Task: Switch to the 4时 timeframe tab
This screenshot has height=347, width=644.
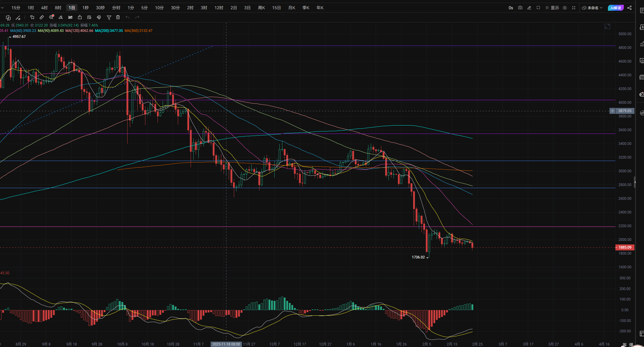Action: click(44, 8)
